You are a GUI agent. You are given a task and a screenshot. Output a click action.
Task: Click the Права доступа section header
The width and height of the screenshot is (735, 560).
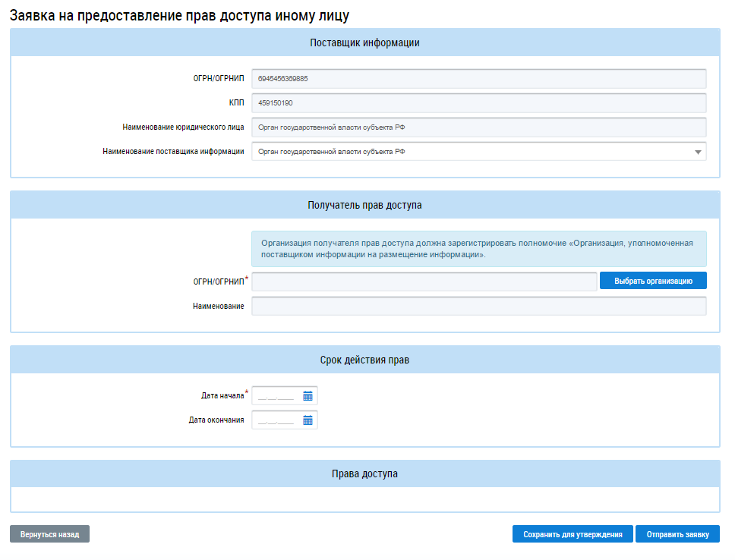pyautogui.click(x=364, y=473)
